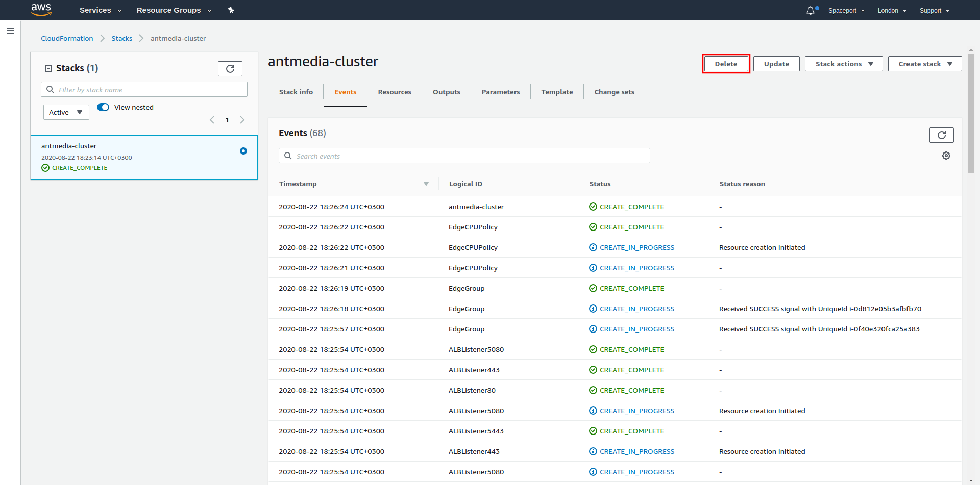
Task: Focus the Search events field
Action: (464, 156)
